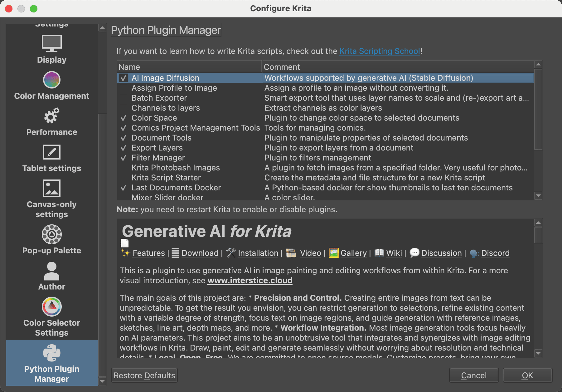The height and width of the screenshot is (392, 562).
Task: Click the Discord icon link
Action: pyautogui.click(x=474, y=253)
